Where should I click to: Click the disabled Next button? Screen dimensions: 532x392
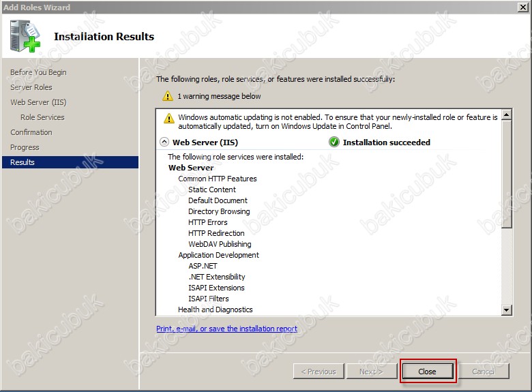(x=372, y=372)
